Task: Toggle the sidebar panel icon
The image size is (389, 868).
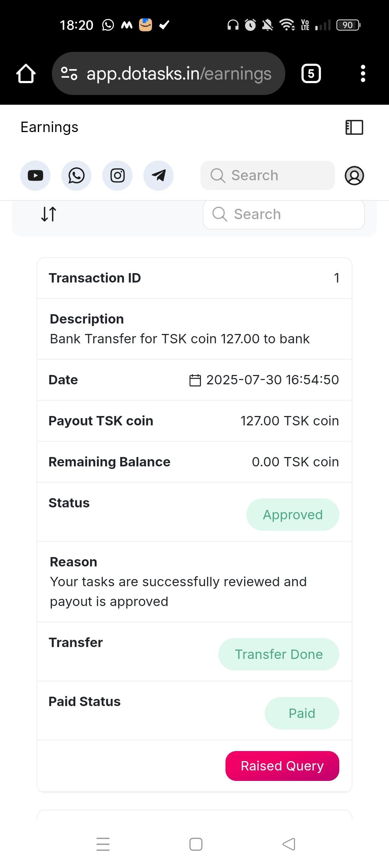Action: point(354,127)
